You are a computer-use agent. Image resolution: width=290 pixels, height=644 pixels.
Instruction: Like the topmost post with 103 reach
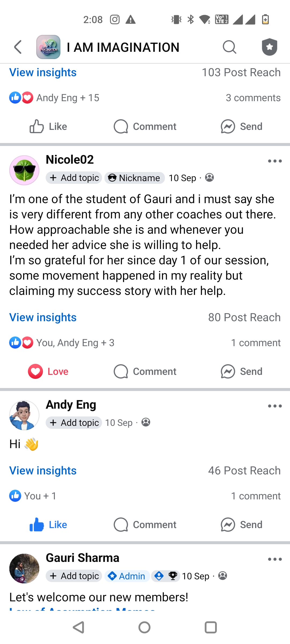click(x=48, y=126)
